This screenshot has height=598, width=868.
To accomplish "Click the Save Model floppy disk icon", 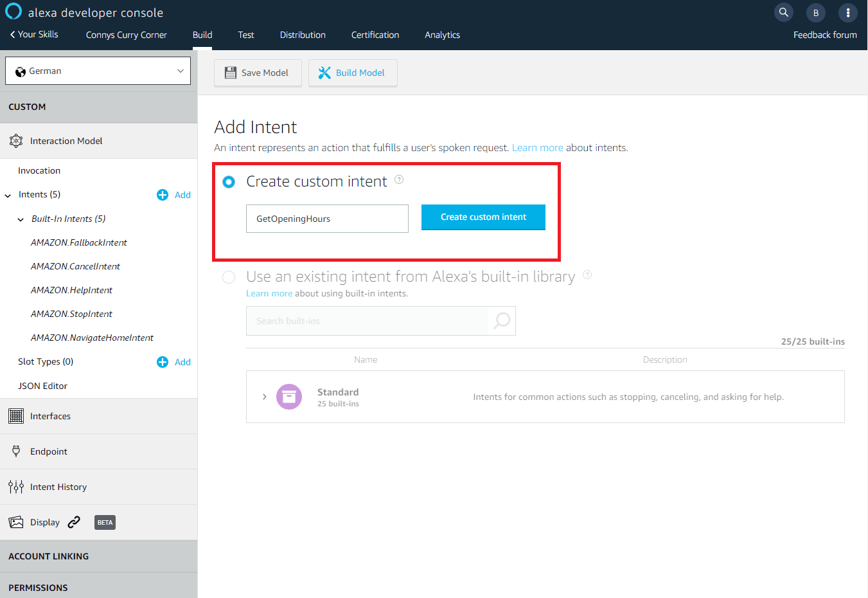I will 231,73.
